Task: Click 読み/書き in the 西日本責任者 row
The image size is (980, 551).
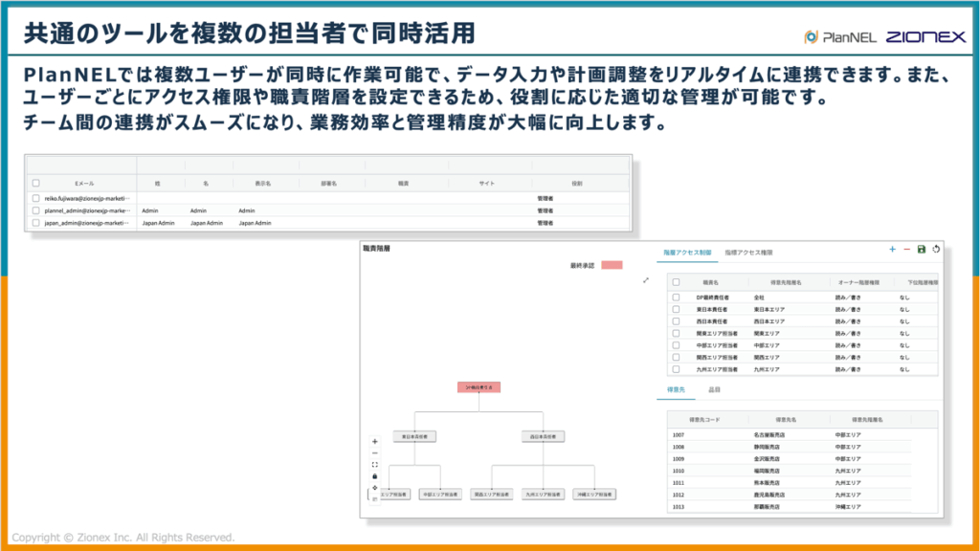Action: pyautogui.click(x=848, y=321)
